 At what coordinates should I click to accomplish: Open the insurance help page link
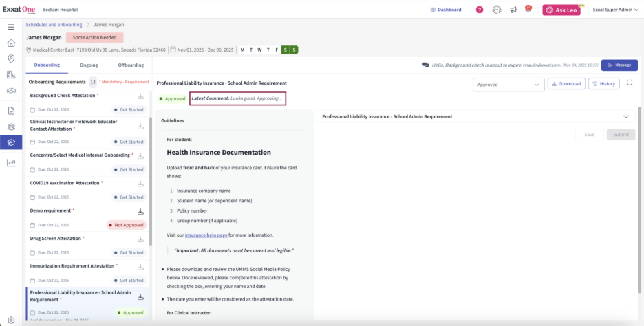206,235
